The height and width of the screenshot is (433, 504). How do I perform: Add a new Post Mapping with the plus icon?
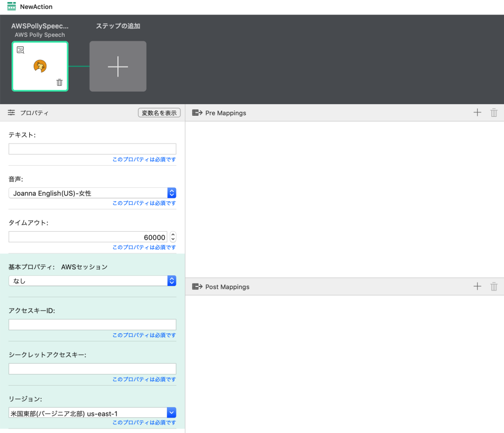click(x=477, y=286)
